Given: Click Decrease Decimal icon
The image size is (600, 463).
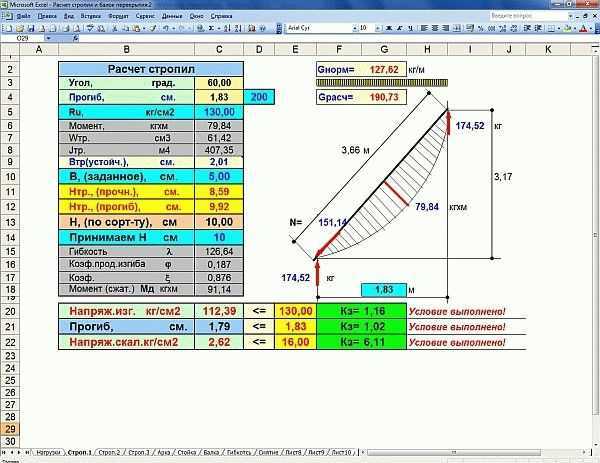Looking at the screenshot, I should click(x=513, y=28).
